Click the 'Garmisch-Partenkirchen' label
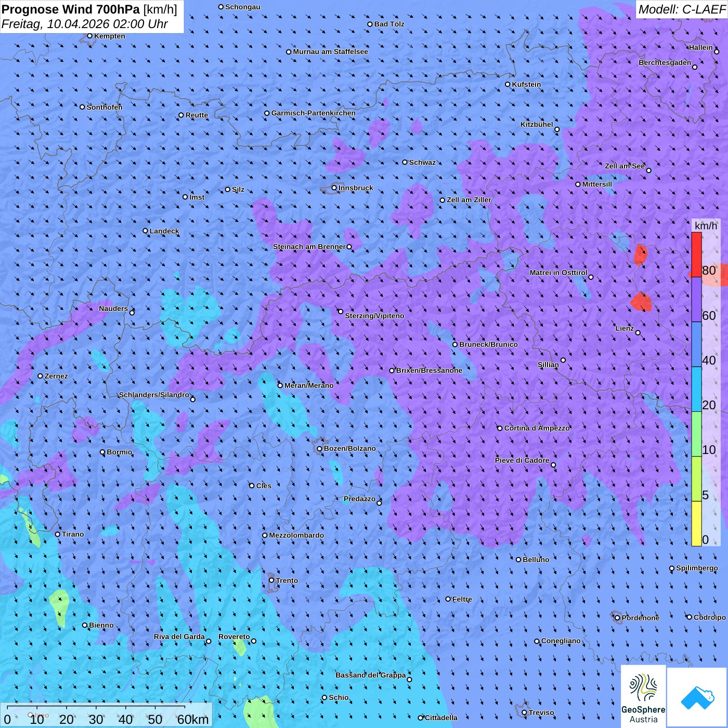The height and width of the screenshot is (728, 728). point(314,113)
